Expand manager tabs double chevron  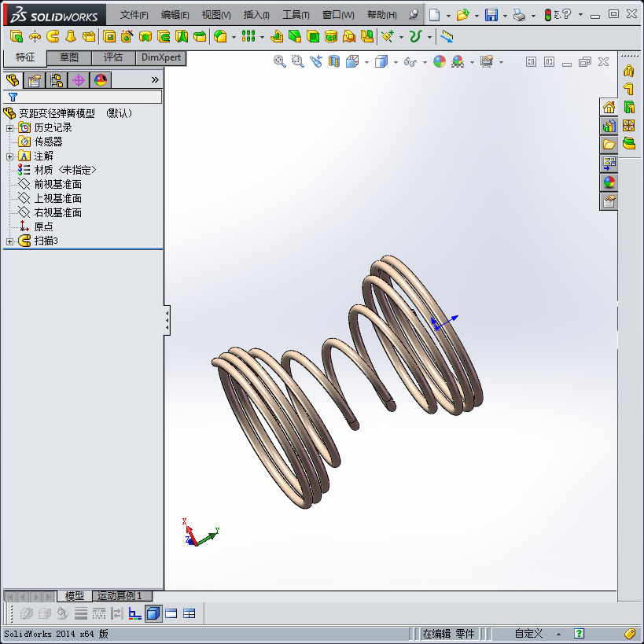(x=155, y=79)
